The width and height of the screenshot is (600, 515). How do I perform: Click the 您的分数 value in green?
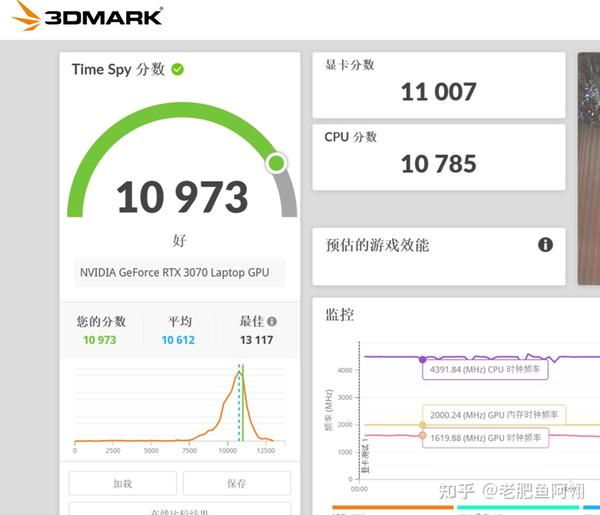click(x=99, y=340)
